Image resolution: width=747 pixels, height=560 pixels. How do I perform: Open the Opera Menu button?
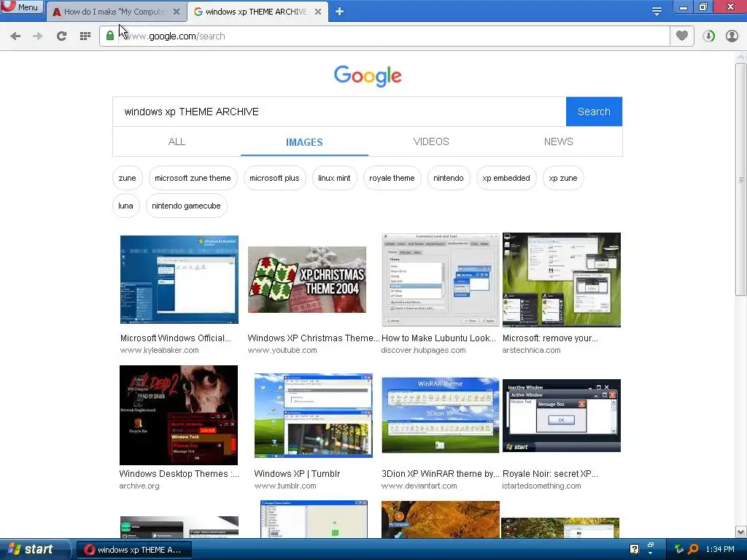point(22,7)
